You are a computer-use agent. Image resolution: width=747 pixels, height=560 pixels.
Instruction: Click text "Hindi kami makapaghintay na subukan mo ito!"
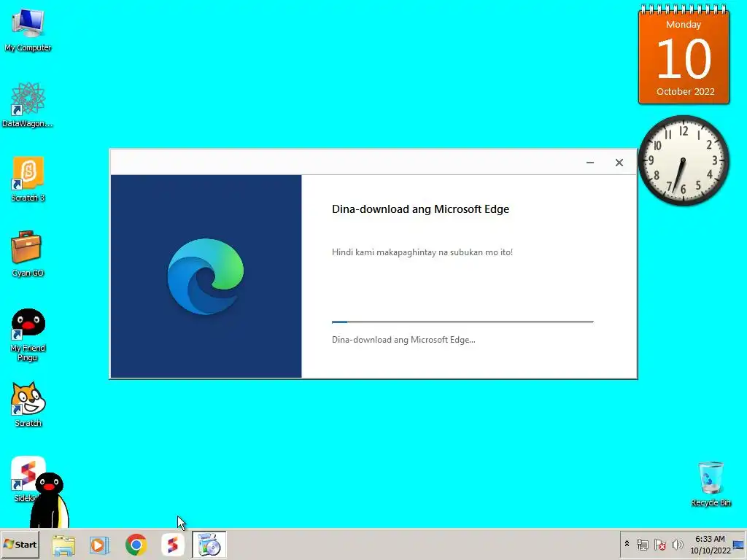click(x=422, y=252)
